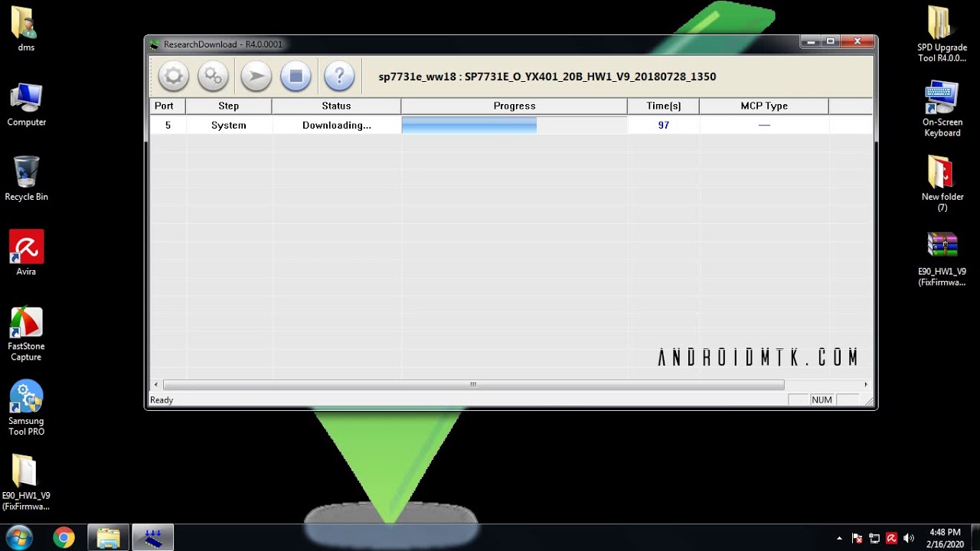Maximize the ResearchDownload window
This screenshot has width=980, height=551.
(830, 42)
